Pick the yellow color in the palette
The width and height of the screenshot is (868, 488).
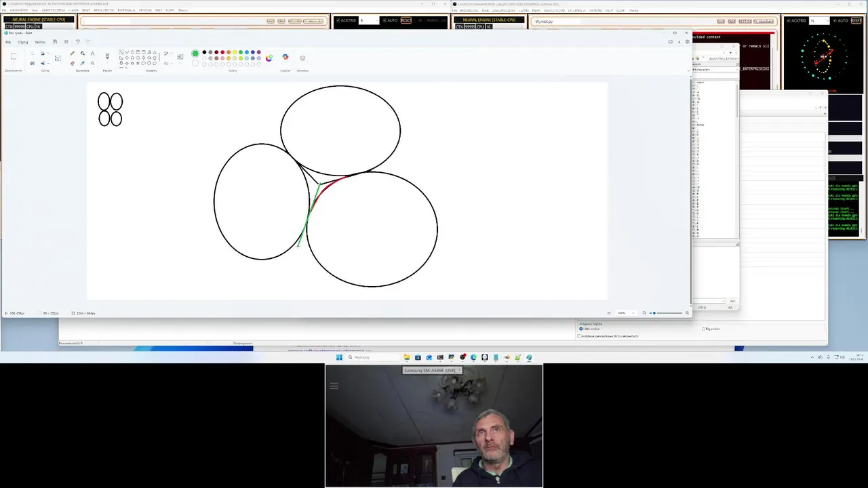click(x=235, y=52)
